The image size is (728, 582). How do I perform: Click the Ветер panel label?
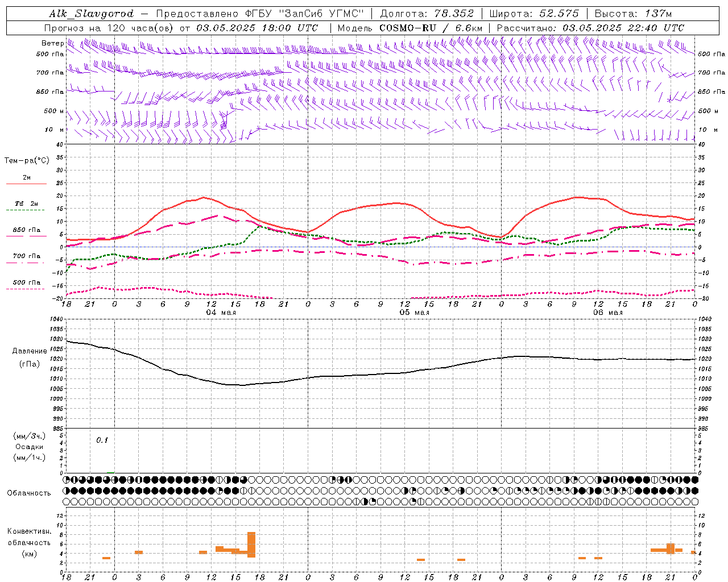[x=52, y=43]
